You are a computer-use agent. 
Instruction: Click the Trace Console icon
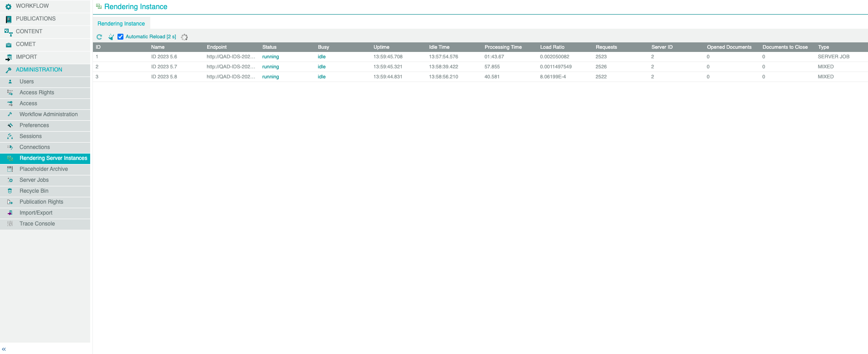click(10, 224)
